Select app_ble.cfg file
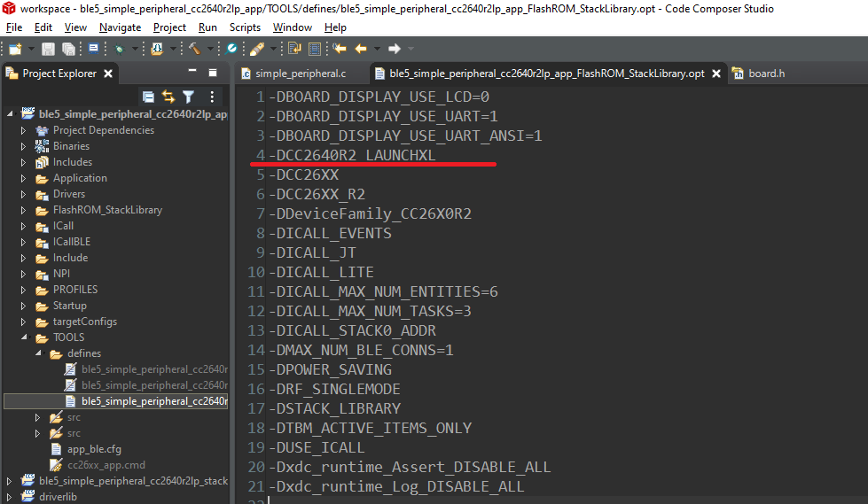 tap(94, 449)
